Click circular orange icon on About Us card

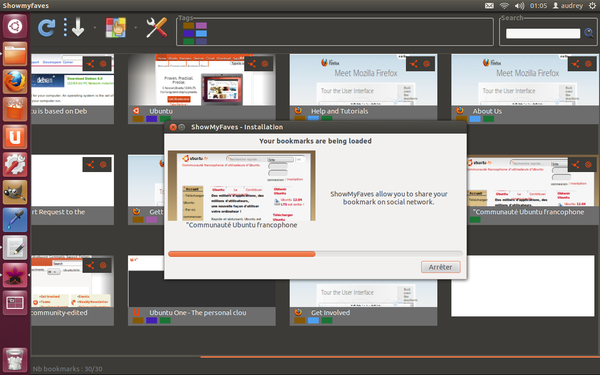coord(588,64)
